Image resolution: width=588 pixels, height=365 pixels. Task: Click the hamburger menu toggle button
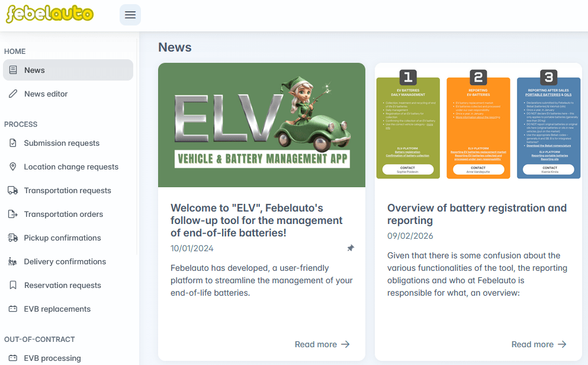[130, 15]
